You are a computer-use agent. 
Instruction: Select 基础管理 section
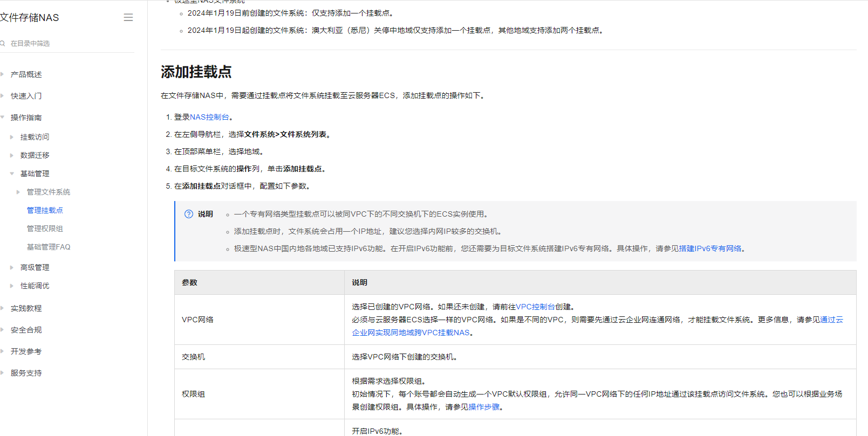click(x=35, y=174)
